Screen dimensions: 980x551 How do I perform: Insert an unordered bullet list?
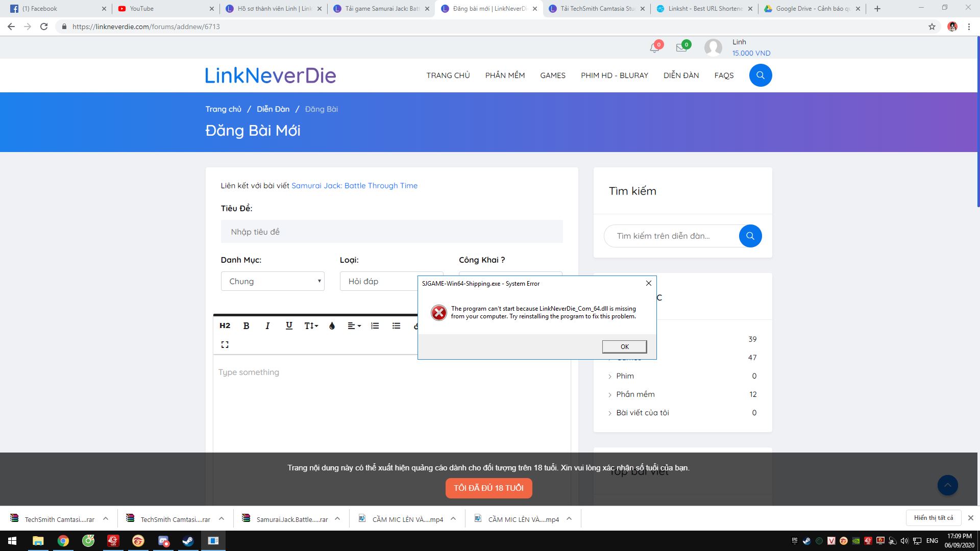coord(396,326)
